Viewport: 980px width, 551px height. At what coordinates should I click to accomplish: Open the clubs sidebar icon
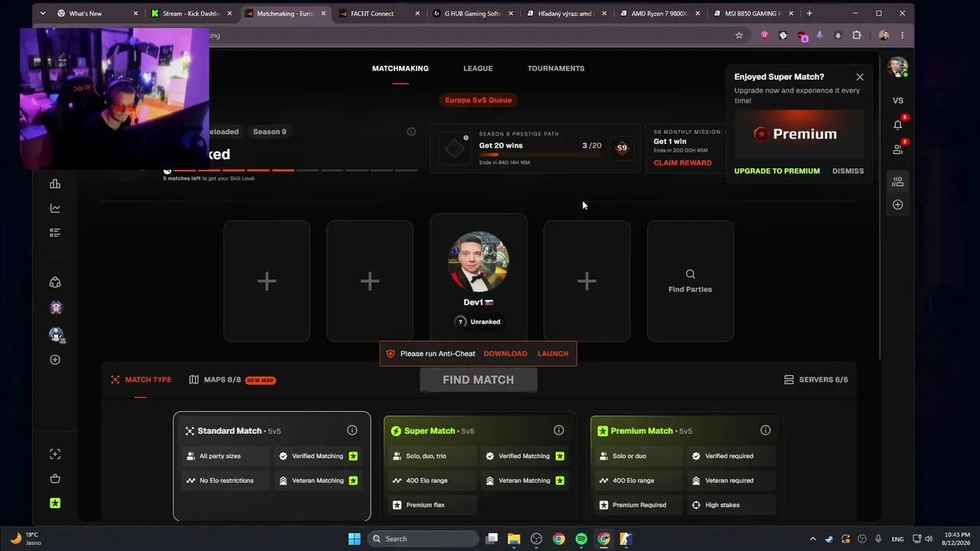[x=55, y=282]
